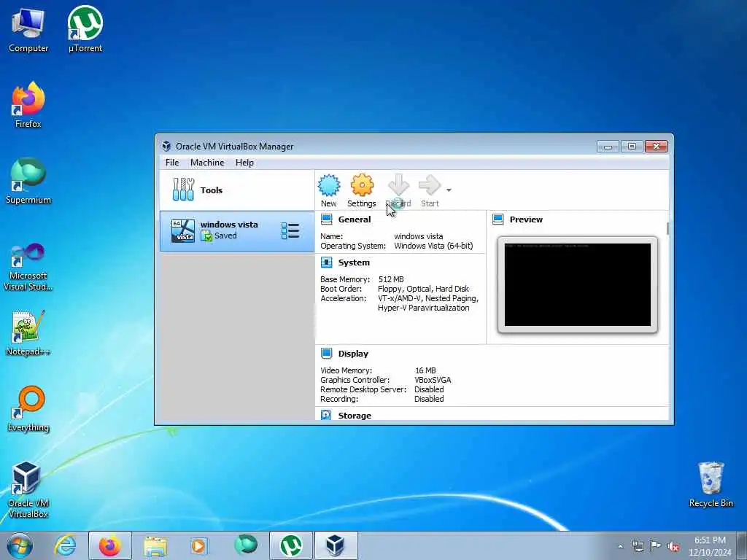Image resolution: width=747 pixels, height=560 pixels.
Task: Click the muted volume tray icon
Action: pyautogui.click(x=673, y=546)
